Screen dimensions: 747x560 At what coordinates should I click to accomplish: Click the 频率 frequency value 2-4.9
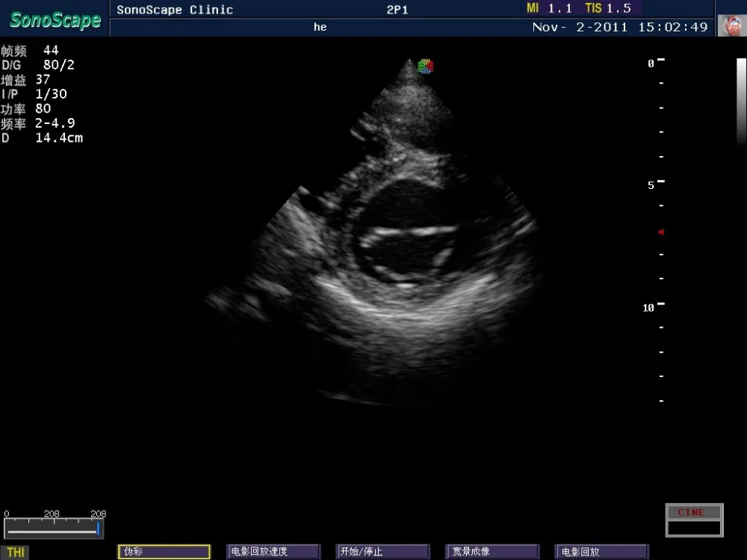55,123
